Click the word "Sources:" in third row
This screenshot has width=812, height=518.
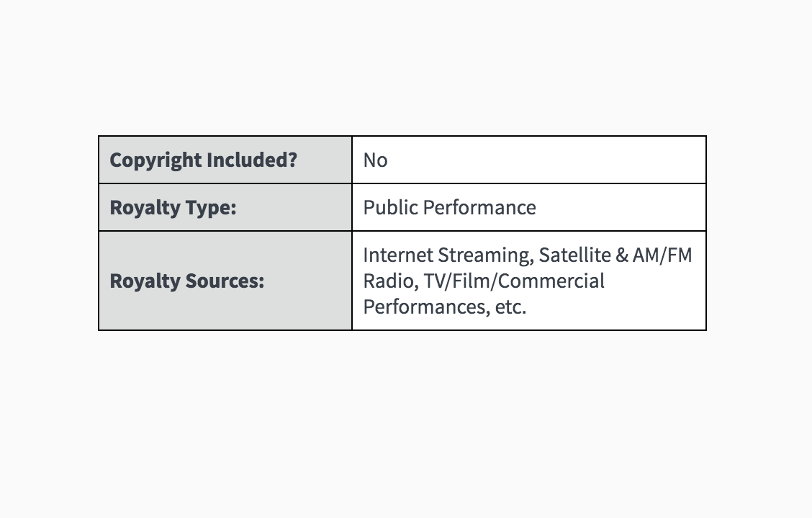point(224,281)
